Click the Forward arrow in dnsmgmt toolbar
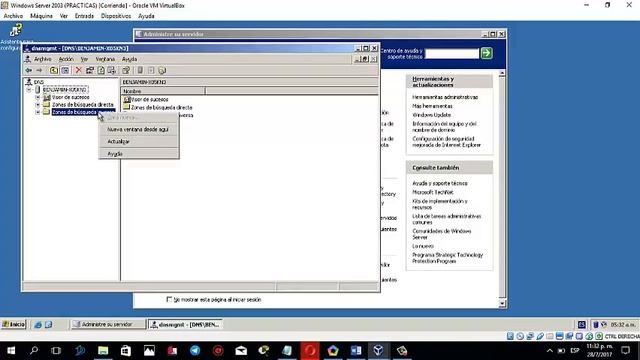The width and height of the screenshot is (640, 360). [39, 71]
